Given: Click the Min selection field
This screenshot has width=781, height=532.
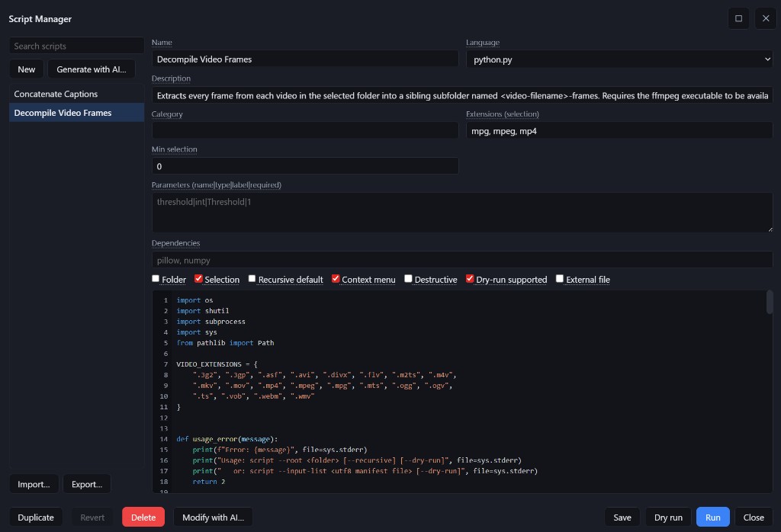Looking at the screenshot, I should click(305, 165).
